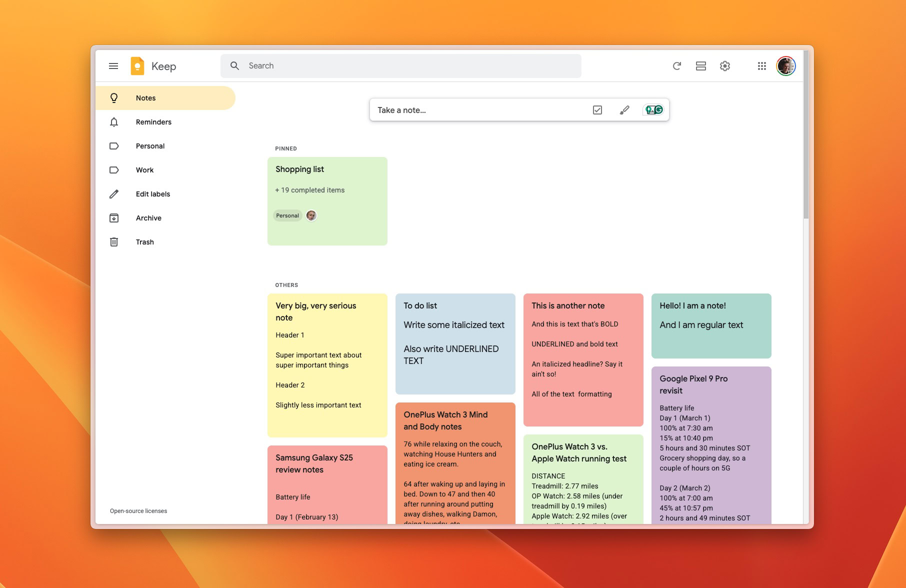Click the collaborator avatar on Shopping list
This screenshot has width=906, height=588.
[x=311, y=215]
